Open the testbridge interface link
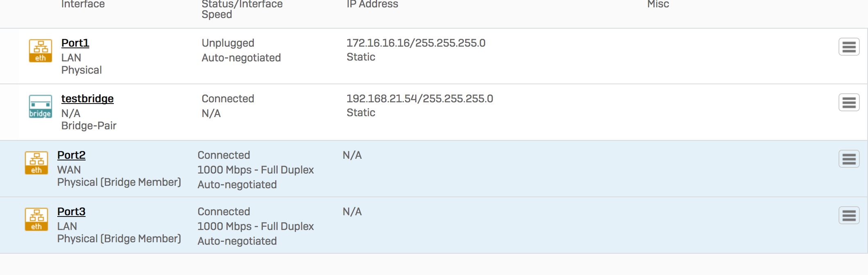This screenshot has height=275, width=868. point(88,99)
